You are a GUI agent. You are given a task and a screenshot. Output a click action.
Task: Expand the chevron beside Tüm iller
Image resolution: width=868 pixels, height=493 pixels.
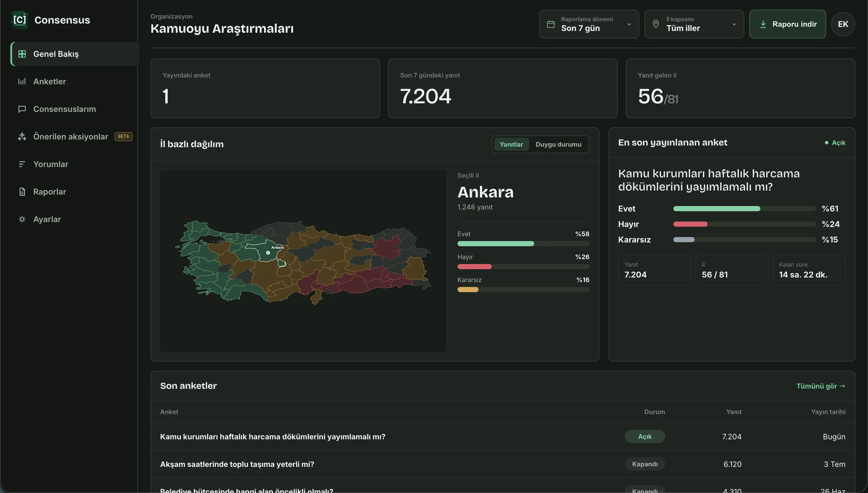(x=734, y=24)
